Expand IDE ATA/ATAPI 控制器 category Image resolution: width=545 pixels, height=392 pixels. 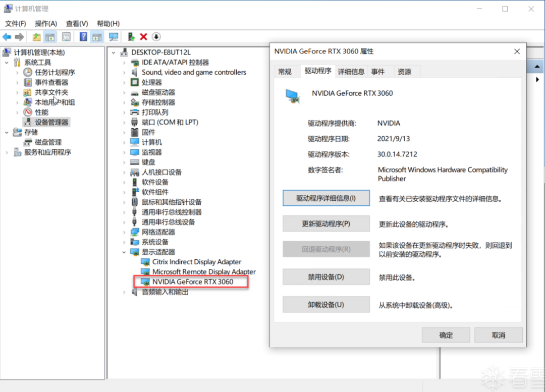pyautogui.click(x=124, y=63)
